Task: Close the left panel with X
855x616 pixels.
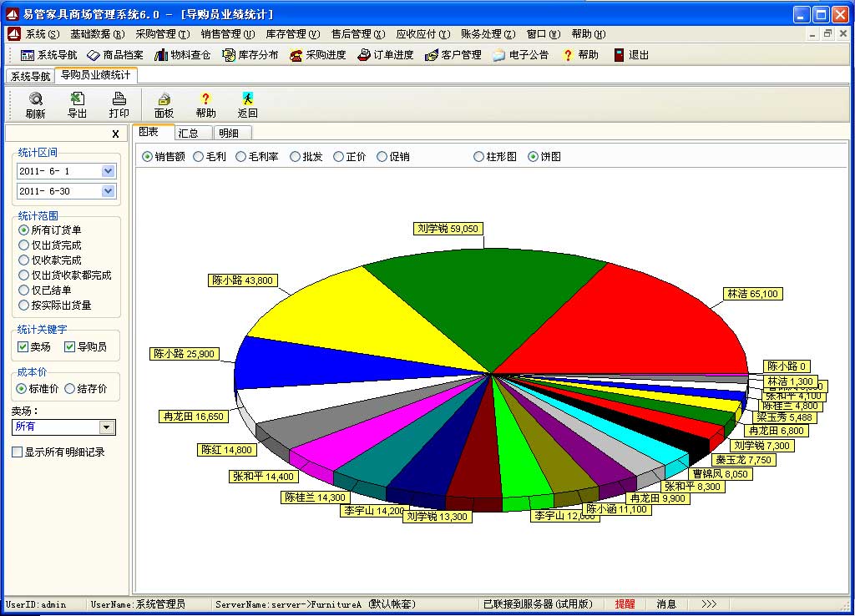Action: point(115,134)
